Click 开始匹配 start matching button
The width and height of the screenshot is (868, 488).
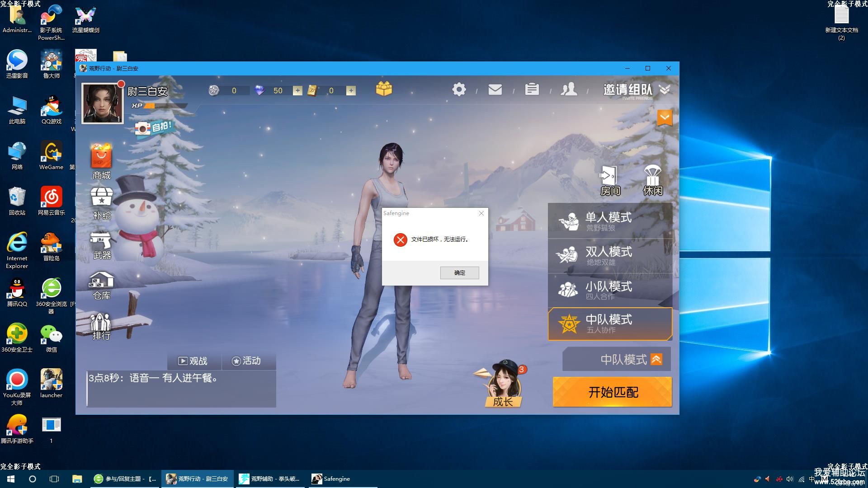click(x=612, y=392)
